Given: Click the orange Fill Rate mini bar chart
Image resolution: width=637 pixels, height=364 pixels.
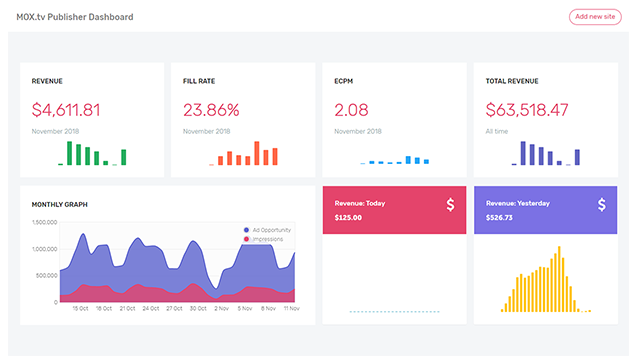Looking at the screenshot, I should tap(243, 153).
